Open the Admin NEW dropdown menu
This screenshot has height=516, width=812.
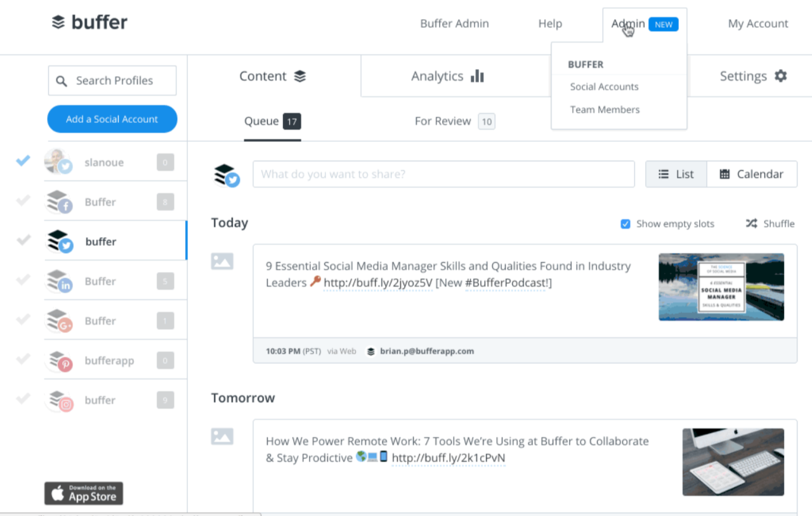(645, 24)
